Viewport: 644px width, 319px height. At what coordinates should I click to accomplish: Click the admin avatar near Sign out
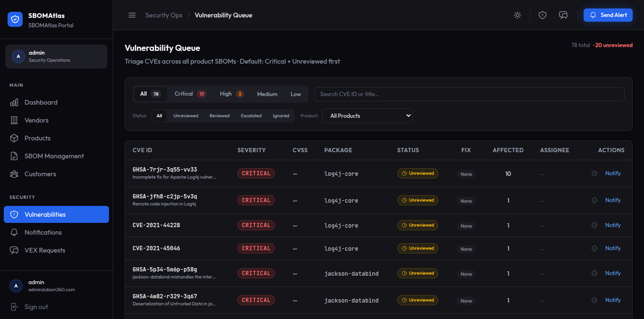click(x=16, y=286)
